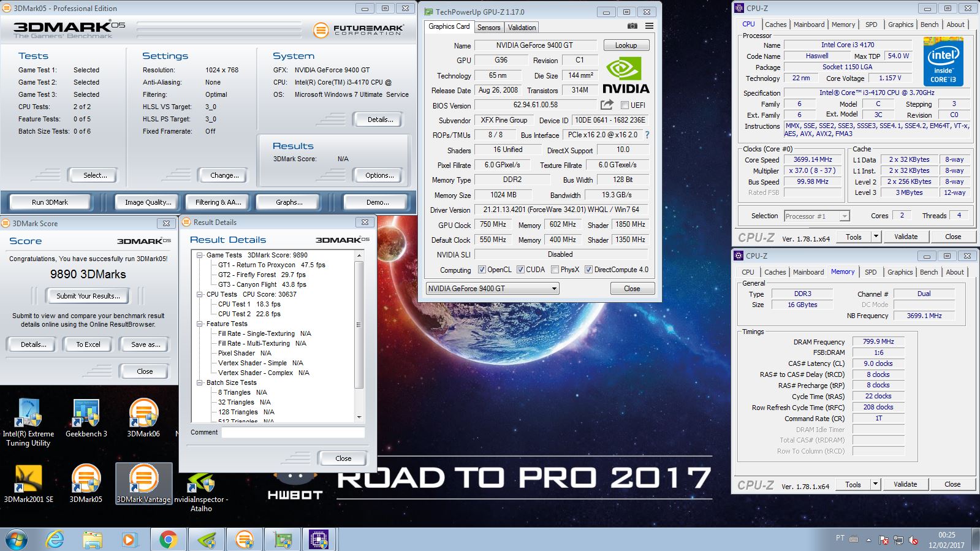Switch to 3DMark05 in the taskbar
980x551 pixels.
[244, 539]
